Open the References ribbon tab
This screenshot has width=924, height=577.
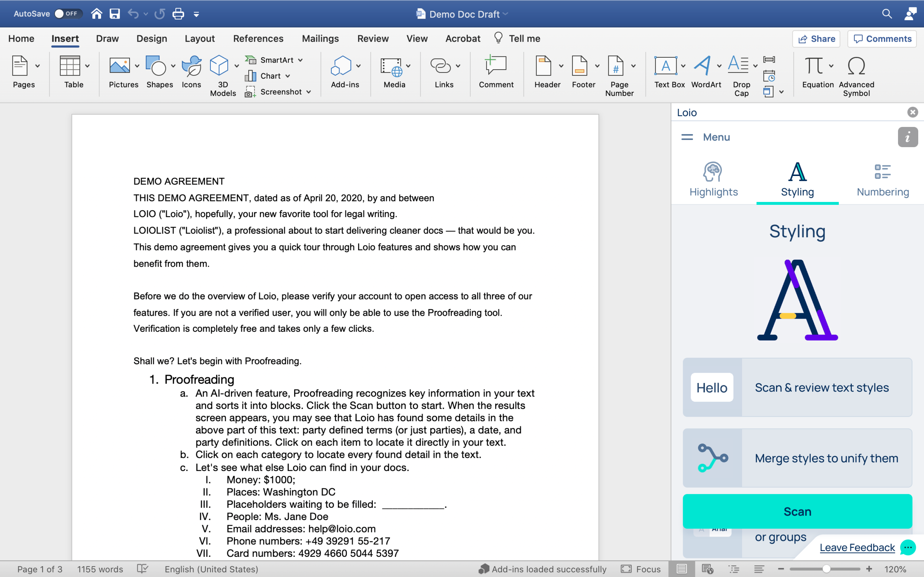pyautogui.click(x=258, y=38)
